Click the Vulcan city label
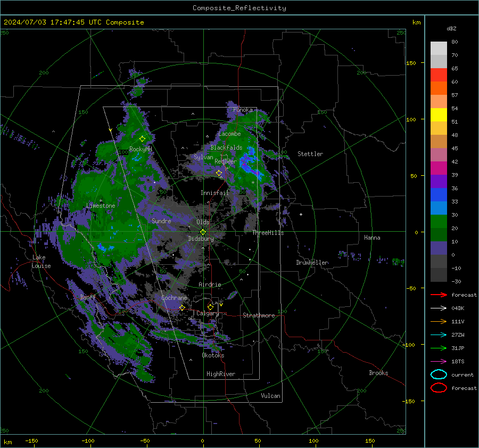 click(x=270, y=395)
